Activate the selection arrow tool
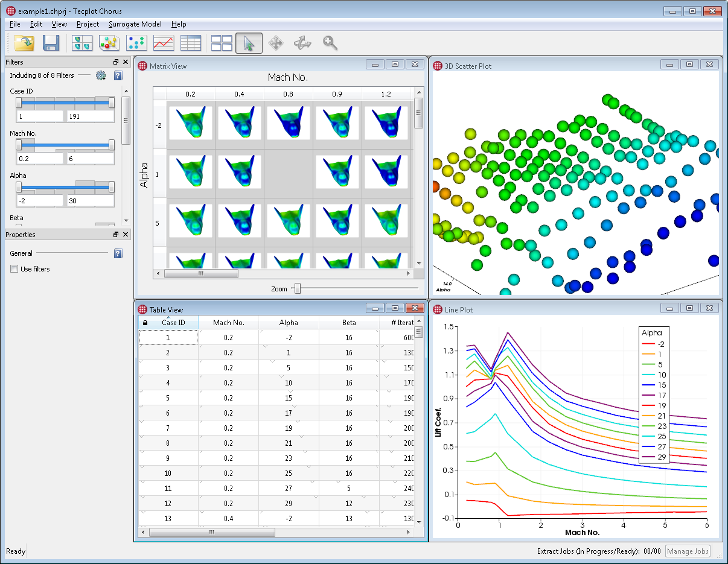The width and height of the screenshot is (728, 564). tap(249, 43)
